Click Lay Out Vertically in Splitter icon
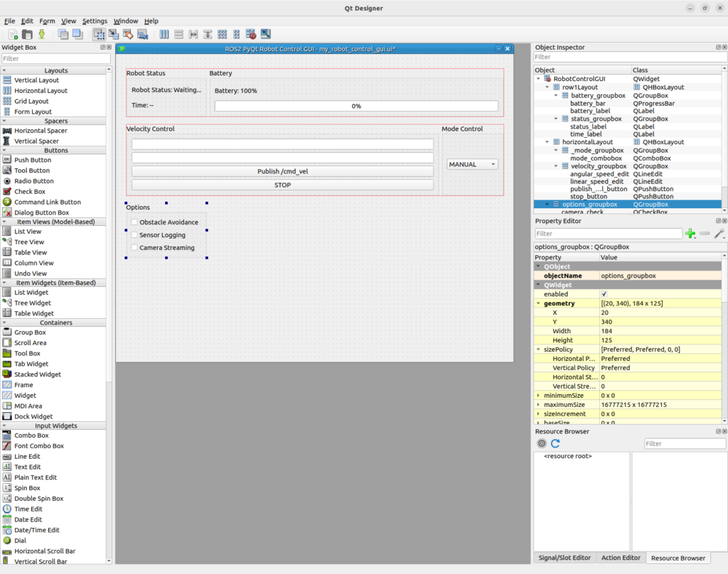Viewport: 728px width, 574px height. [x=208, y=34]
